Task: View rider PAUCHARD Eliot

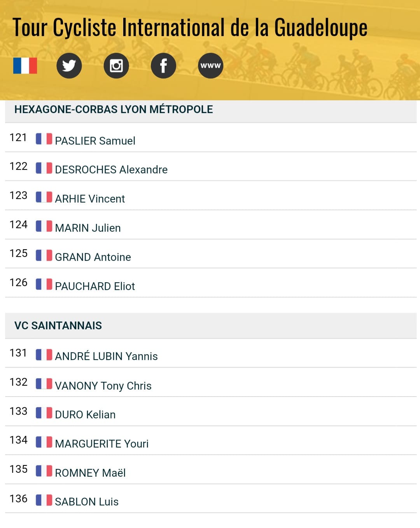Action: click(95, 286)
